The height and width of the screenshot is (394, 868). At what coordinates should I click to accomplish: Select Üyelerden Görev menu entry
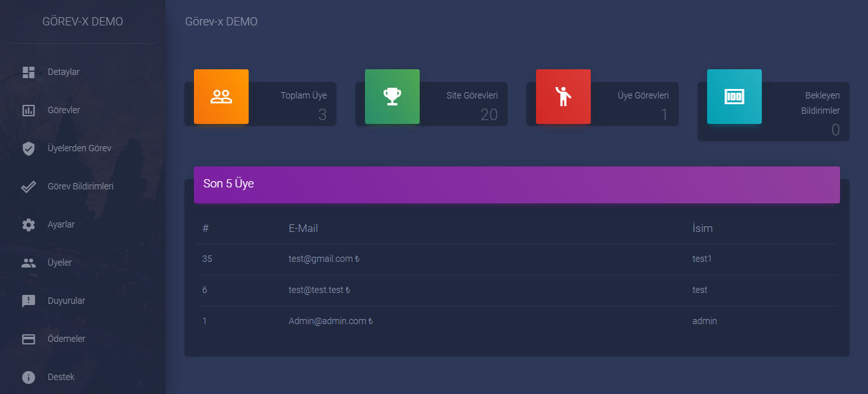point(83,148)
